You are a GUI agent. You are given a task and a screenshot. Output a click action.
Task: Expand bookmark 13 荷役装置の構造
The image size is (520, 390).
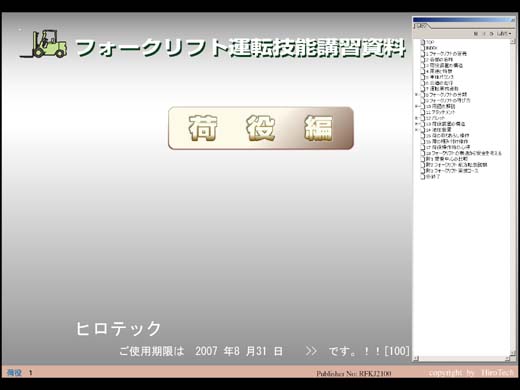416,124
